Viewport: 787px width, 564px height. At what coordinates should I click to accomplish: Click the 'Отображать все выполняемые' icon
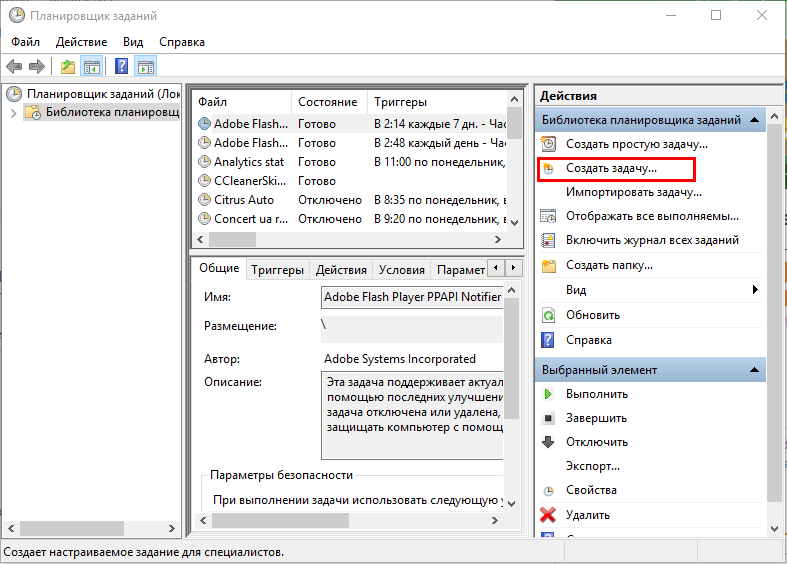coord(548,216)
